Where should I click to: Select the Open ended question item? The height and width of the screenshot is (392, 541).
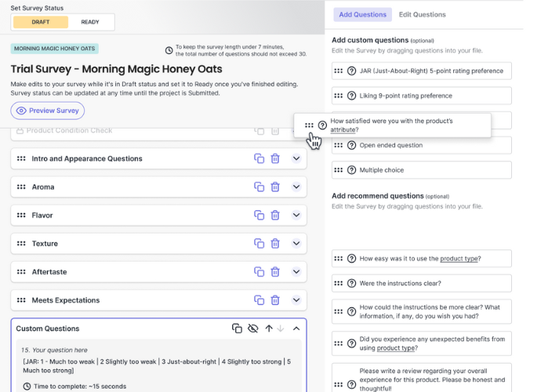422,145
